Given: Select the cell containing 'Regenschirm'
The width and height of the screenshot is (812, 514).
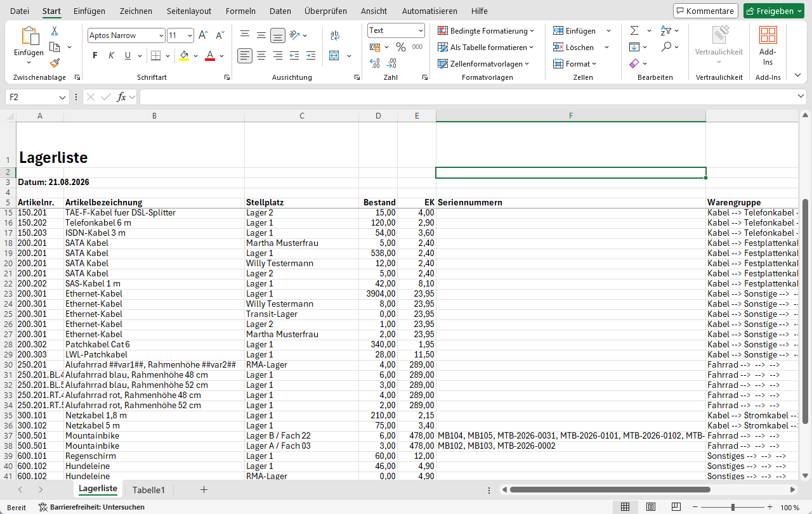Looking at the screenshot, I should click(154, 456).
